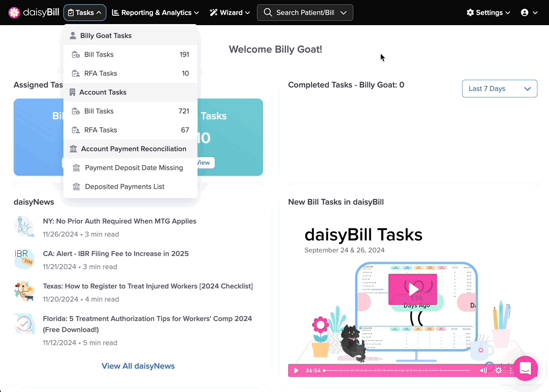The image size is (549, 392).
Task: Click the Florida checkmark news thumbnail
Action: coord(24,324)
